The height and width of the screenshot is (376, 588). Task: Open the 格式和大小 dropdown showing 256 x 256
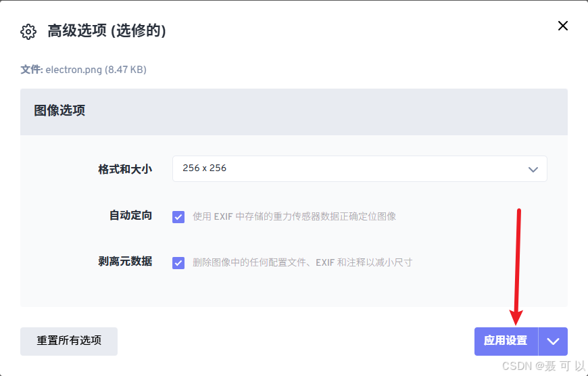[x=360, y=169]
